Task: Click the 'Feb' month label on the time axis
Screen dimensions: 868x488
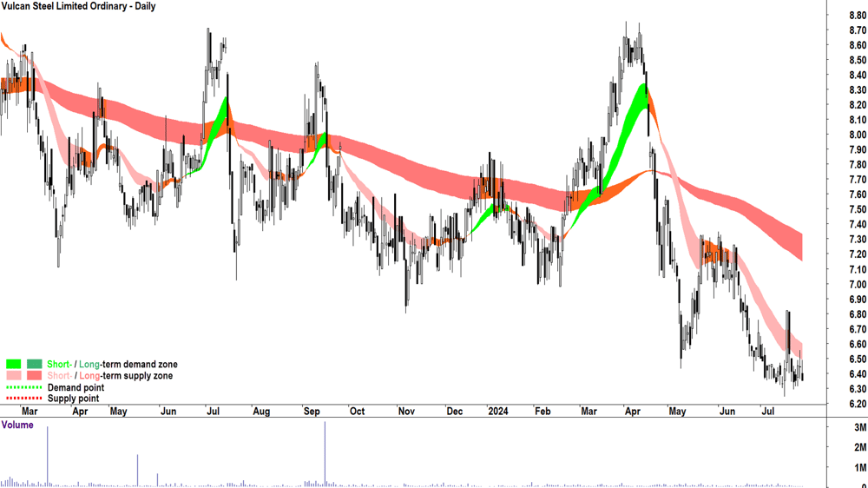Action: [x=542, y=412]
